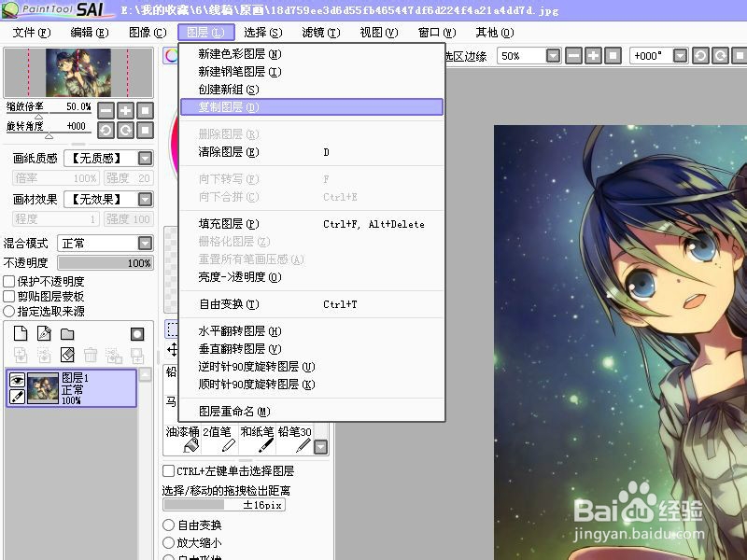Click the clear layer eraser icon

click(x=67, y=355)
